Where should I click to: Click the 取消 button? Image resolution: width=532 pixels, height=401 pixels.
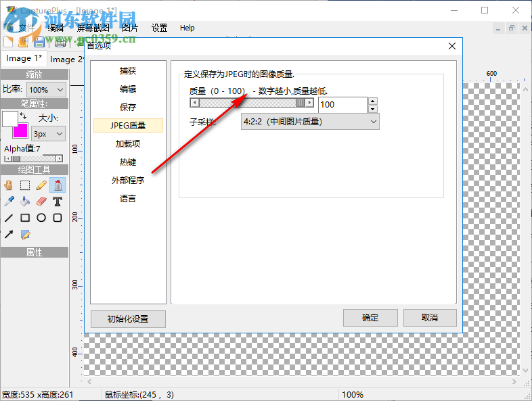[x=430, y=318]
